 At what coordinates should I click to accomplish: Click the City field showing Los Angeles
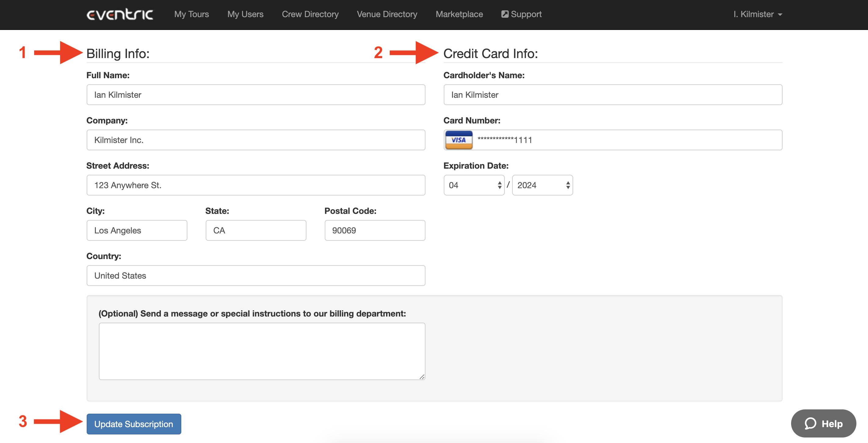pyautogui.click(x=137, y=230)
